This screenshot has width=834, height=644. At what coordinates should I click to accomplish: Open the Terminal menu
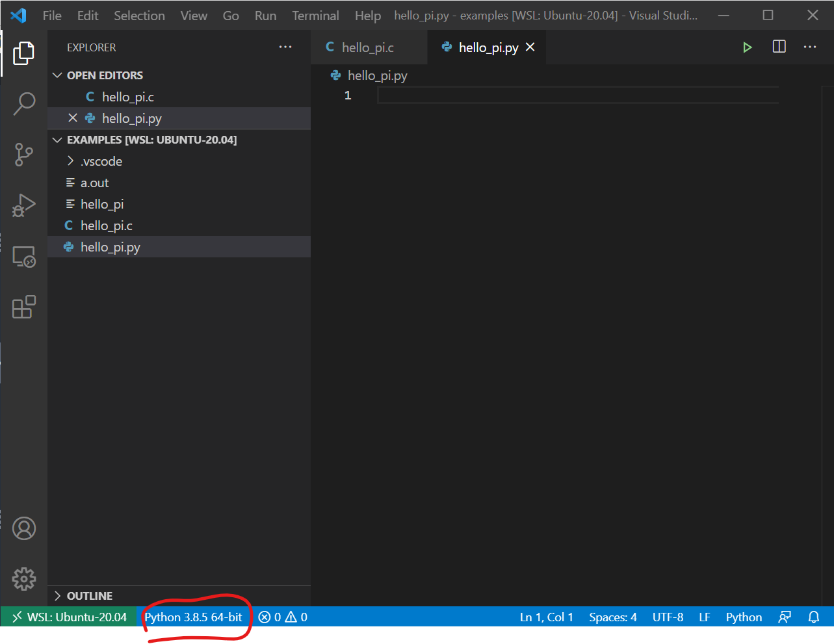[x=315, y=16]
